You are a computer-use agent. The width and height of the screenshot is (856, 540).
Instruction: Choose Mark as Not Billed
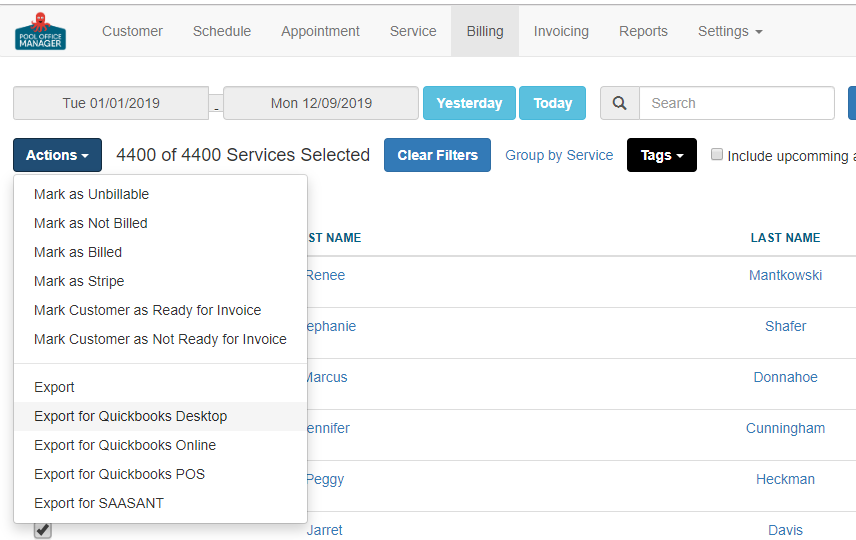pos(160,223)
